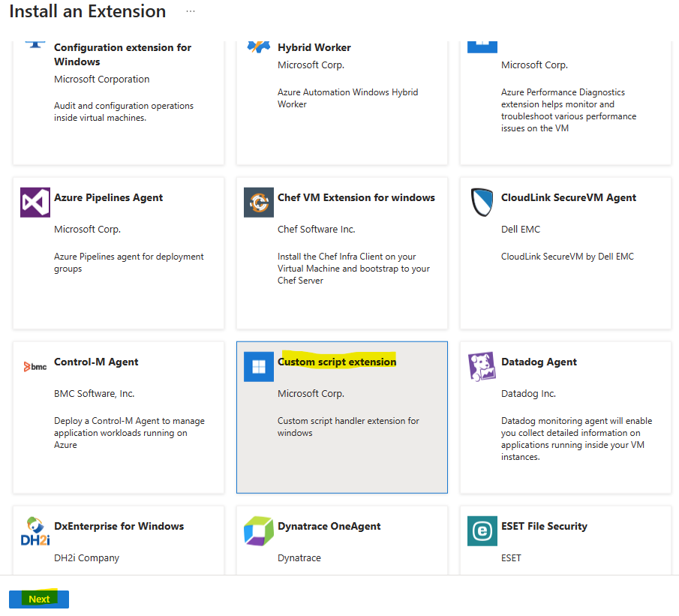Select the Configuration extension for Windows card

119,103
